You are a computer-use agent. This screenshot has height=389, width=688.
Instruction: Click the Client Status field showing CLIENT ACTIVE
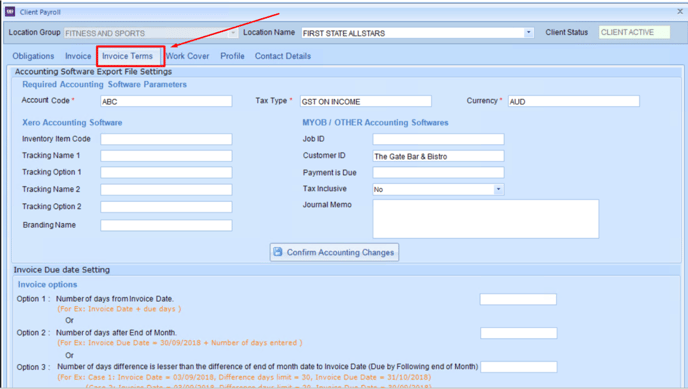click(x=634, y=32)
